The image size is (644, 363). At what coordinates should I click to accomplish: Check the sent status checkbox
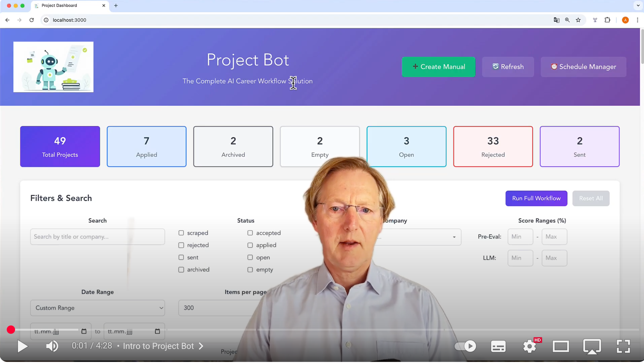(181, 257)
